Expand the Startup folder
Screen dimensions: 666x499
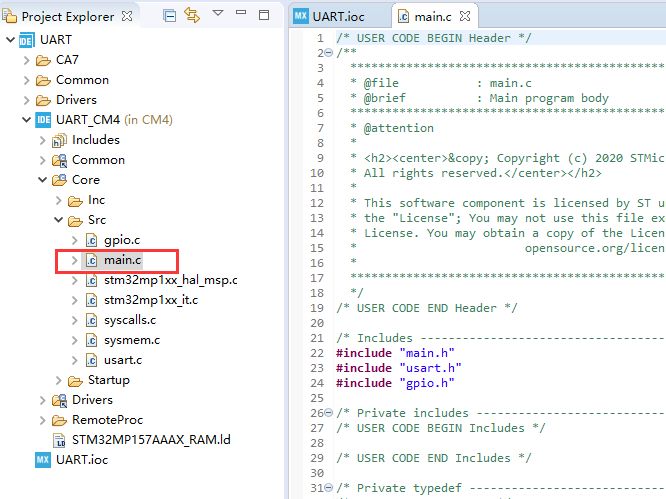point(59,380)
